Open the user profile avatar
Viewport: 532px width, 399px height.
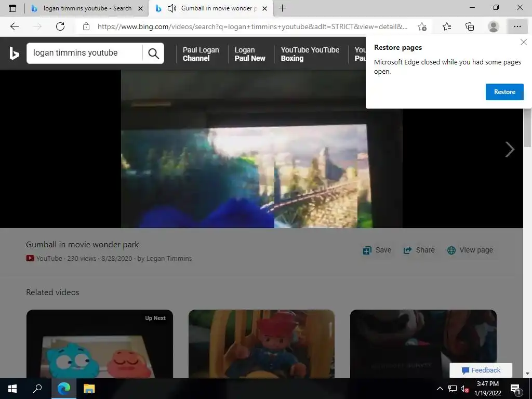click(x=494, y=26)
